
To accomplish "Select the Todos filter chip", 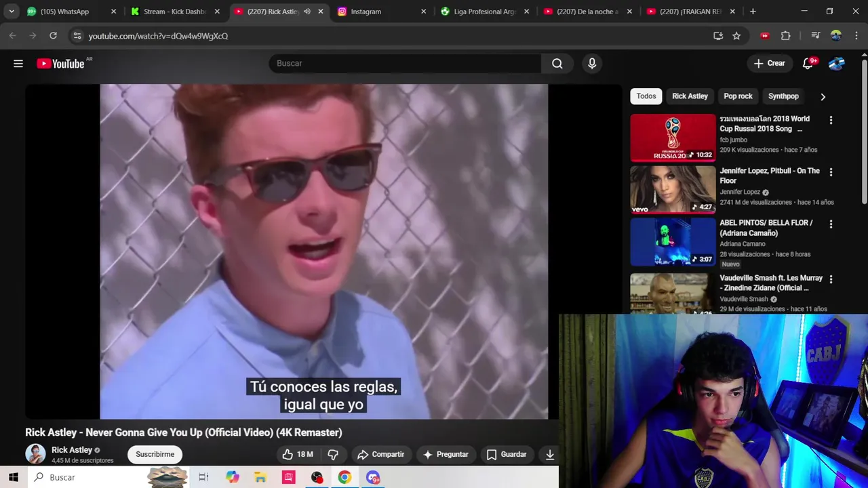I will pyautogui.click(x=646, y=96).
